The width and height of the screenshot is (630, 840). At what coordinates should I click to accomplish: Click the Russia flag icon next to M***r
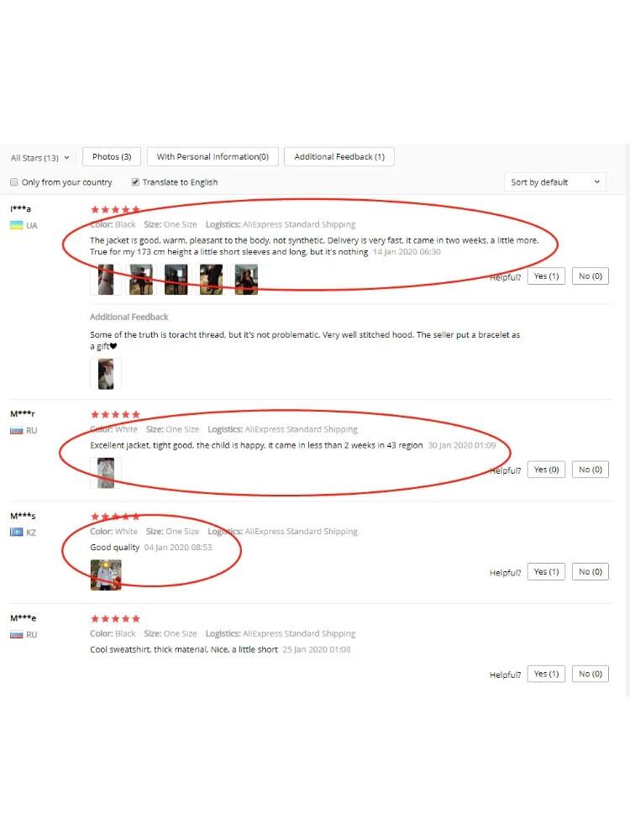(x=17, y=430)
